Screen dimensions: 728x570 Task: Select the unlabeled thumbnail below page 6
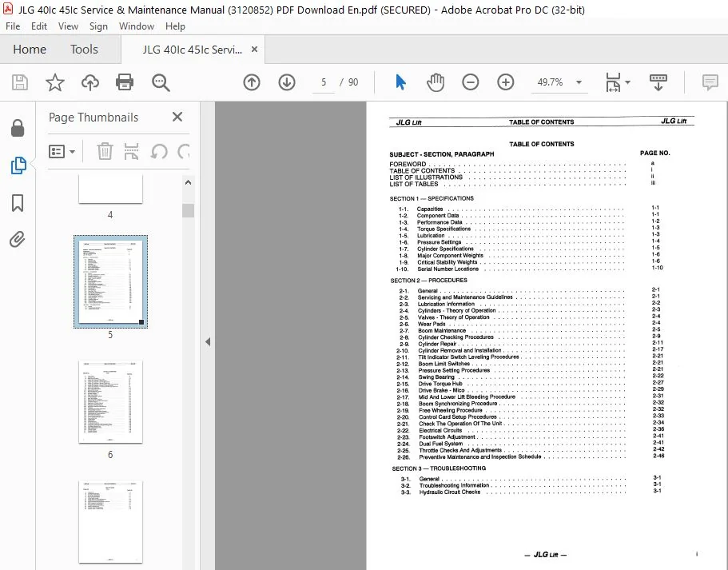(x=110, y=522)
